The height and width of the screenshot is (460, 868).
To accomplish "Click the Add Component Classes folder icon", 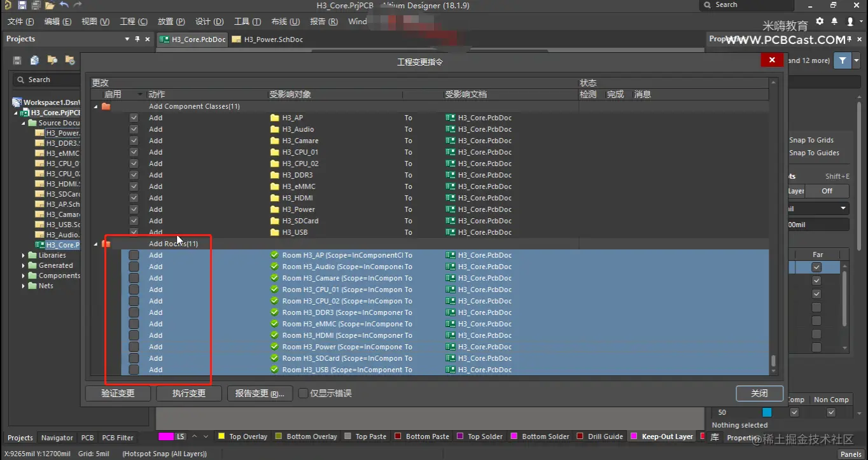I will [106, 106].
